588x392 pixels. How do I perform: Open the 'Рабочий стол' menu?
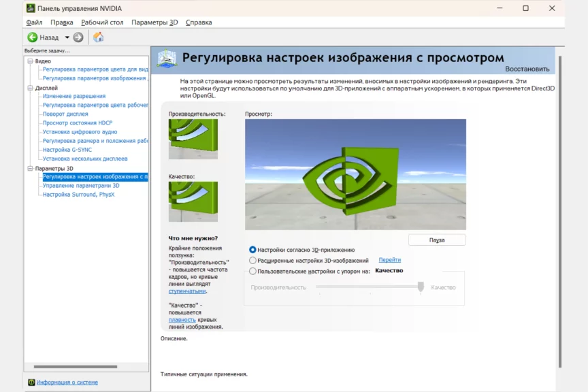click(x=102, y=22)
